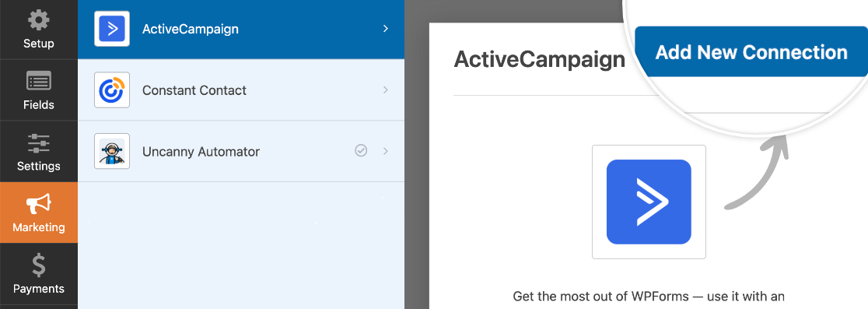Switch to the Marketing tab label
Viewport: 868px width, 309px height.
pyautogui.click(x=38, y=227)
